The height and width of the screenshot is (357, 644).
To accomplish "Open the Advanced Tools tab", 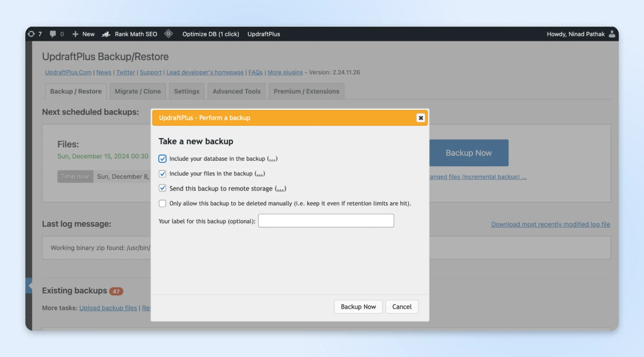I will pyautogui.click(x=237, y=91).
